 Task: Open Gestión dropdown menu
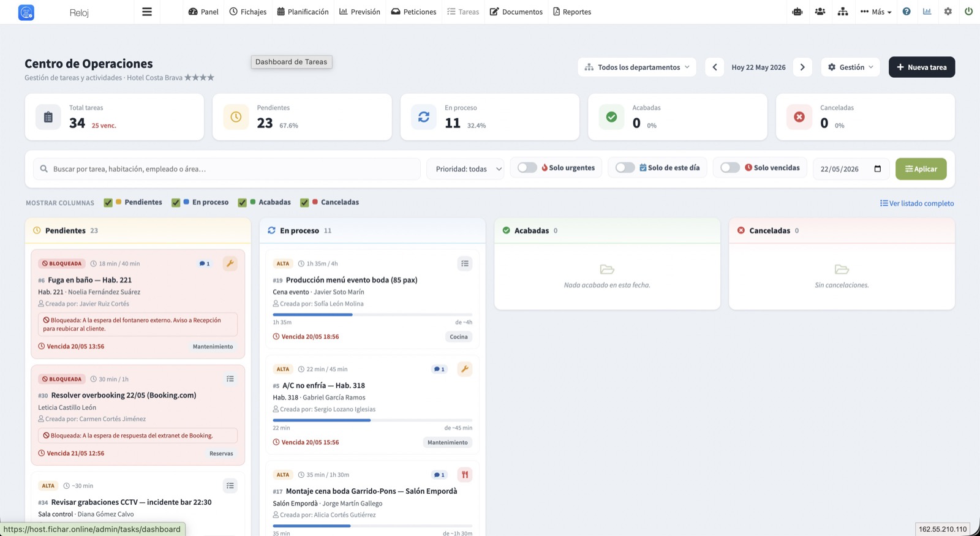pos(850,67)
